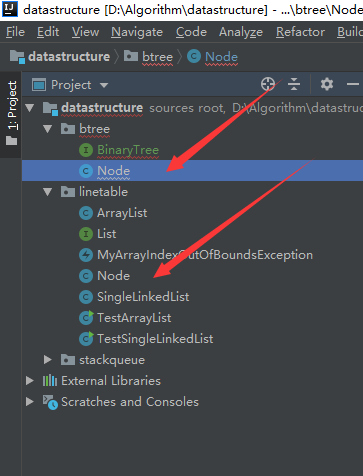Click the class icon in Node breadcrumb
This screenshot has width=363, height=476.
pyautogui.click(x=194, y=56)
